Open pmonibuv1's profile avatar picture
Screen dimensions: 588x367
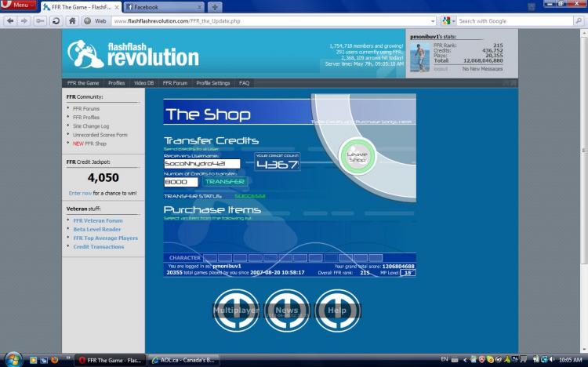pyautogui.click(x=419, y=56)
